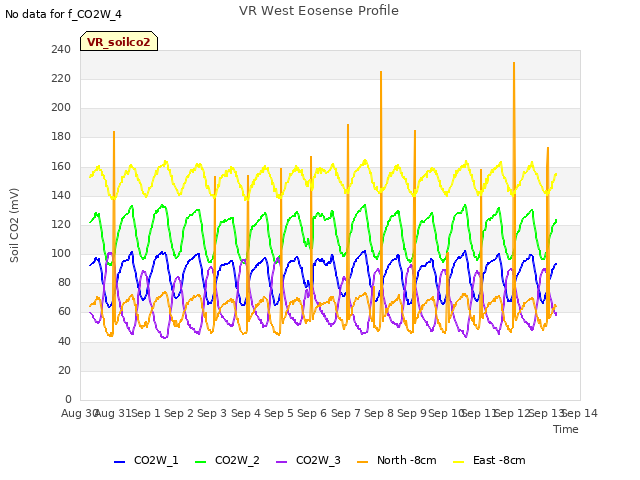
Task: Select the chart title VR West Eosense Profile
Action: 319,11
